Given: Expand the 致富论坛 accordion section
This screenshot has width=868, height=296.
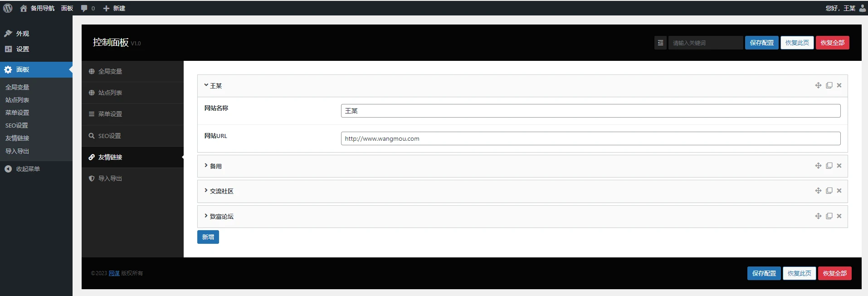Looking at the screenshot, I should [x=219, y=217].
